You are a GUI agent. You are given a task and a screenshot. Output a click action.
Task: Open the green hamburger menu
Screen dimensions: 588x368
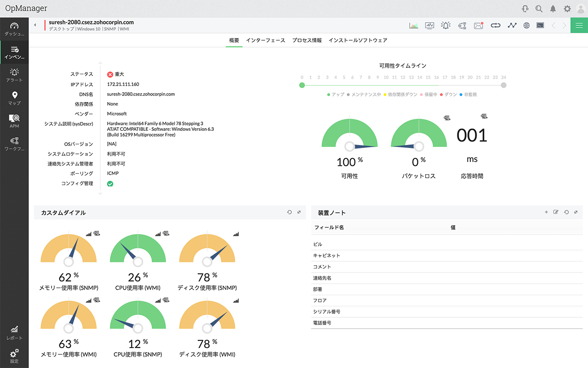[579, 25]
